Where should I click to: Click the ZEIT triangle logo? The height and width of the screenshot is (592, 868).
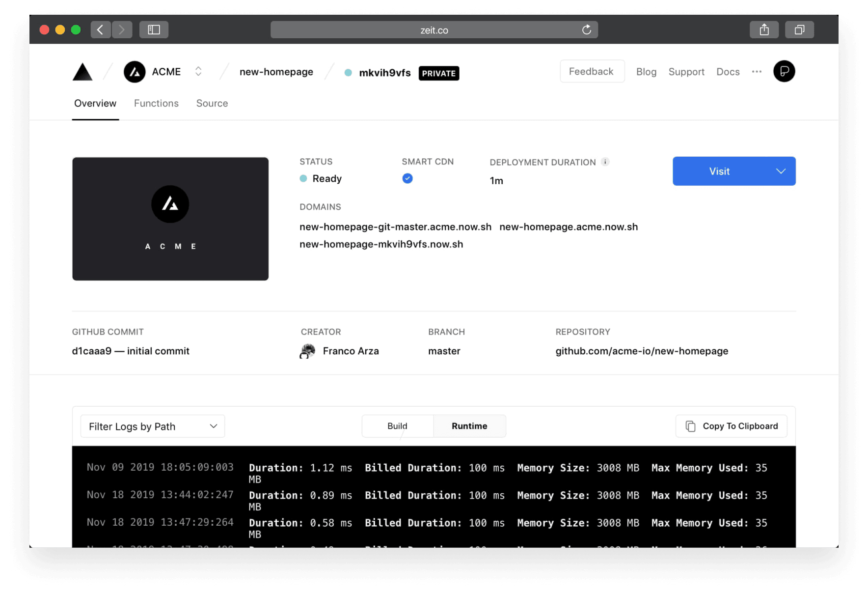click(x=82, y=72)
